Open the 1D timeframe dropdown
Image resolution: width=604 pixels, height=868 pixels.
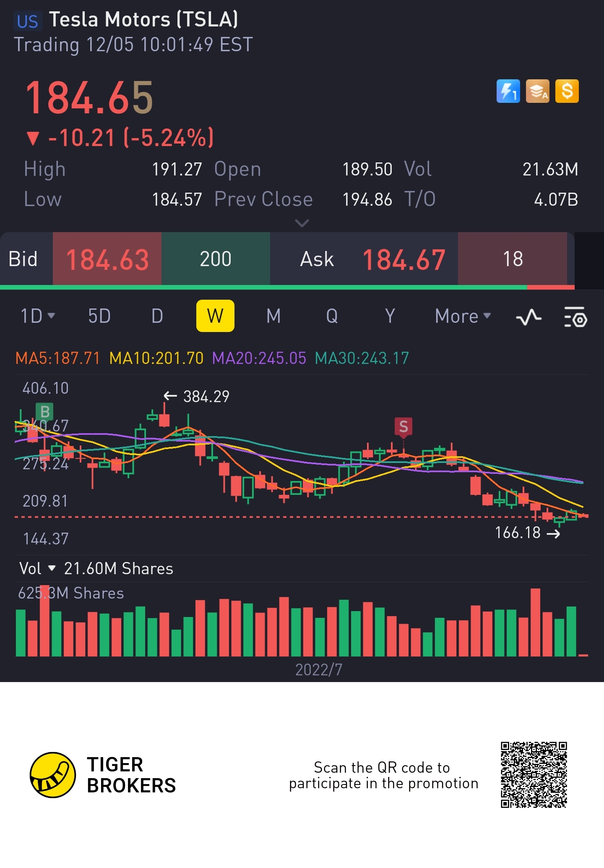pyautogui.click(x=38, y=316)
